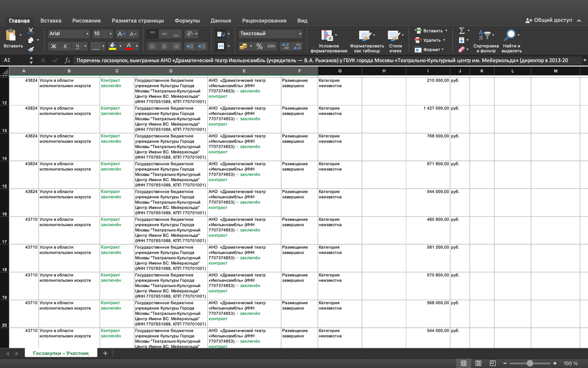This screenshot has width=588, height=368.
Task: Click the Wrap Text icon
Action: pyautogui.click(x=220, y=34)
